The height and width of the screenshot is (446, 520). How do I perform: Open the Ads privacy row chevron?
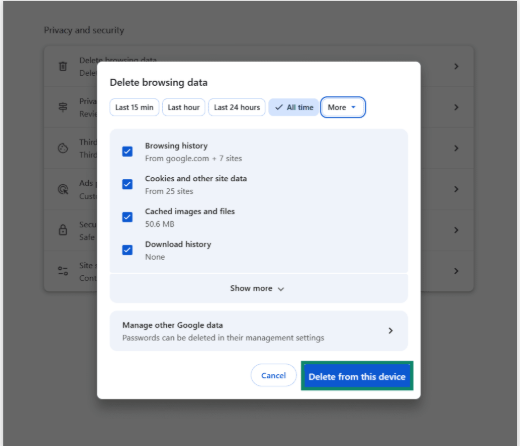[x=456, y=189]
